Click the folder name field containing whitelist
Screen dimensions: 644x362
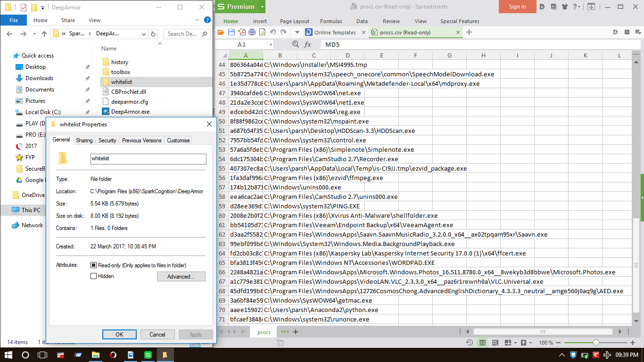(x=149, y=159)
